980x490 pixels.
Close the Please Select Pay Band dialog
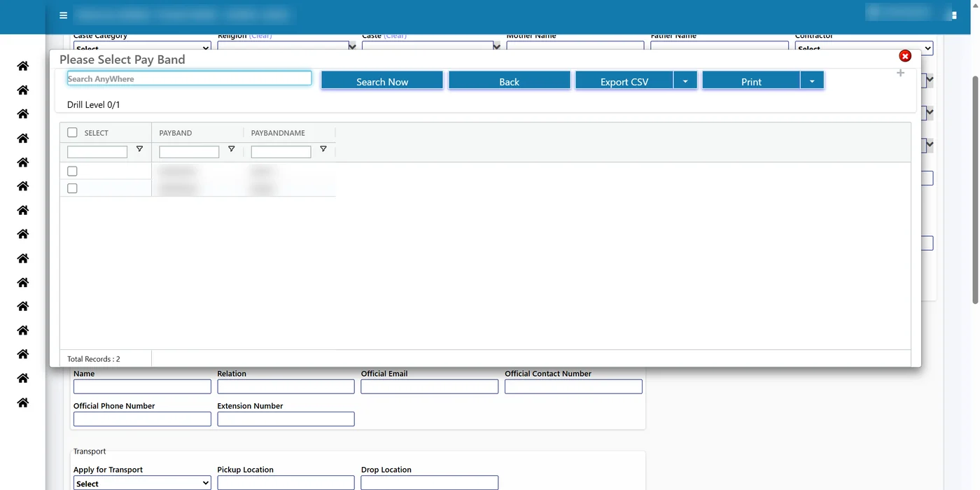[905, 56]
